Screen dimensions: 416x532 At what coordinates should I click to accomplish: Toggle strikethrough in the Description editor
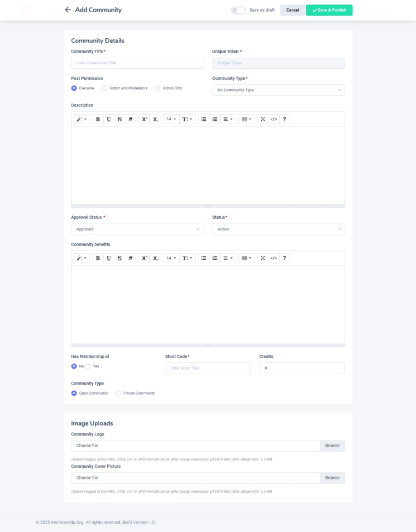point(119,119)
